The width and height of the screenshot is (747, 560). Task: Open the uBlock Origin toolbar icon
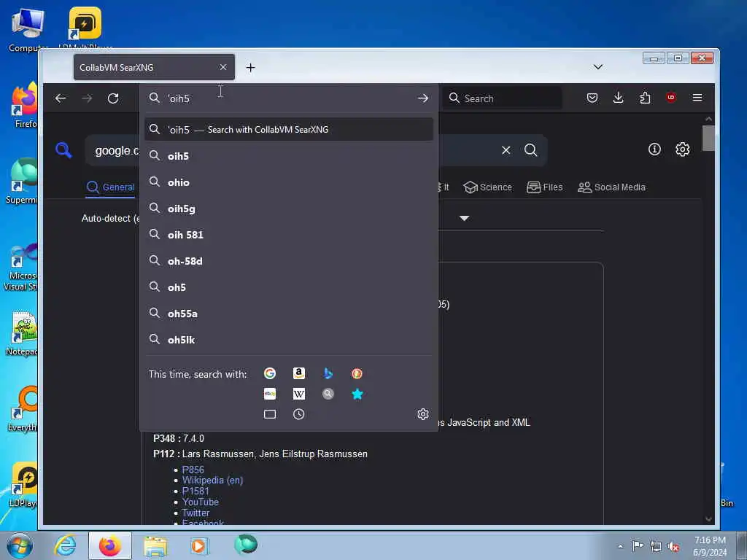pos(671,98)
